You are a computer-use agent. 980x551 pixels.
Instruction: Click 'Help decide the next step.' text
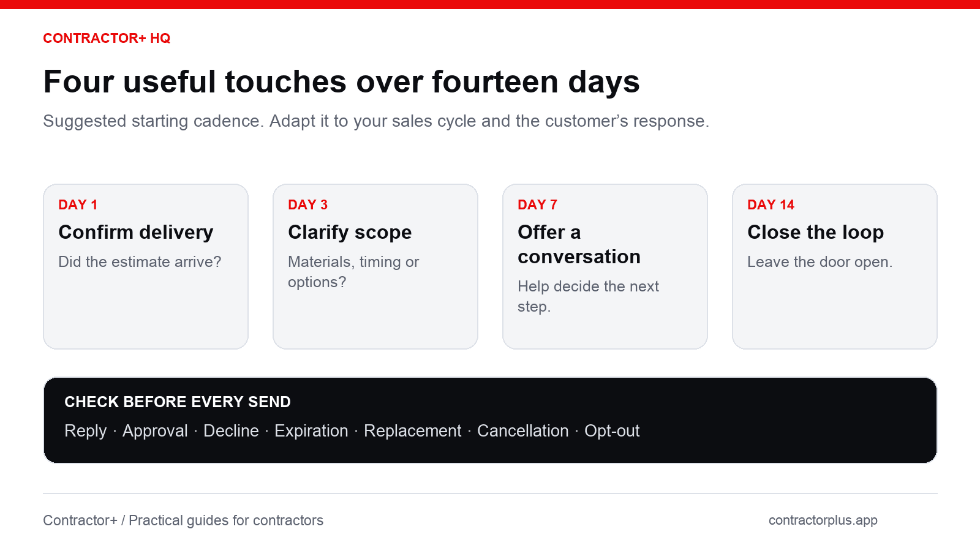tap(588, 296)
